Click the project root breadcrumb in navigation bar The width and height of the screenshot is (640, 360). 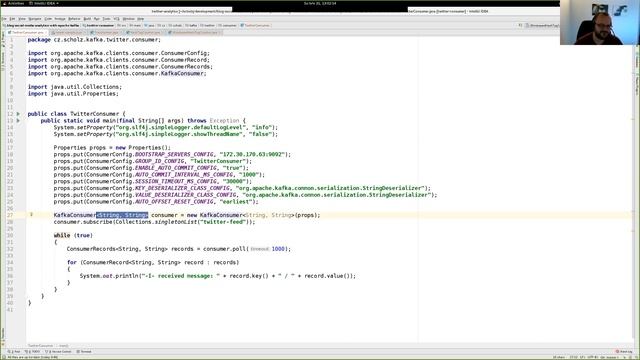pyautogui.click(x=42, y=25)
